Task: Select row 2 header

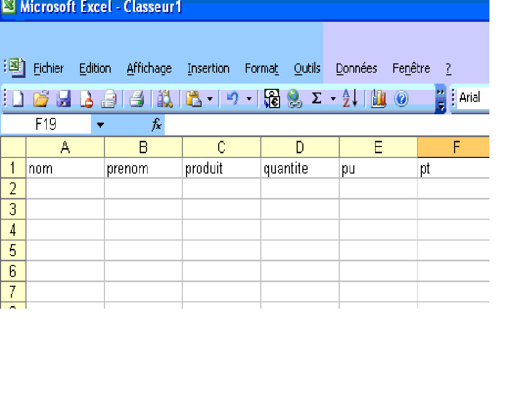Action: pyautogui.click(x=13, y=189)
